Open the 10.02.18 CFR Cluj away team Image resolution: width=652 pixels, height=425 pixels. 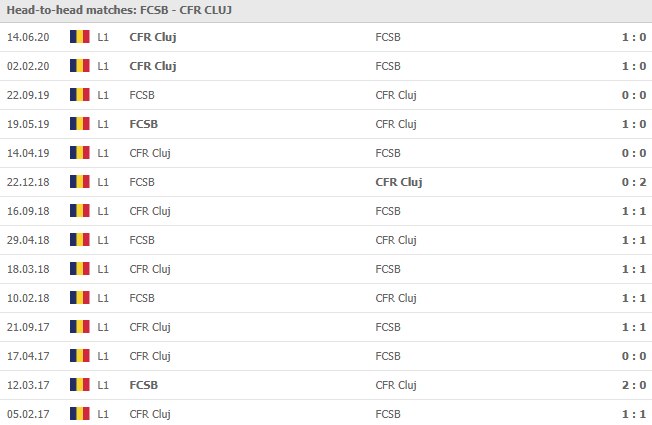point(396,299)
